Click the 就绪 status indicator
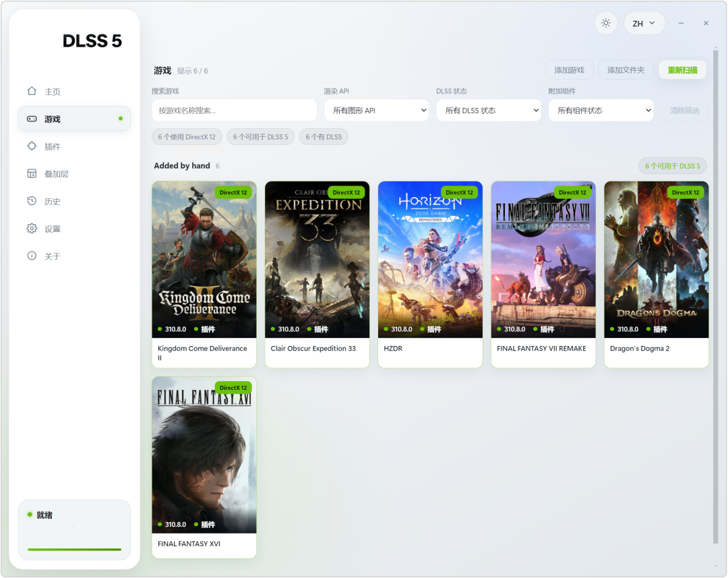This screenshot has width=728, height=578. 40,515
